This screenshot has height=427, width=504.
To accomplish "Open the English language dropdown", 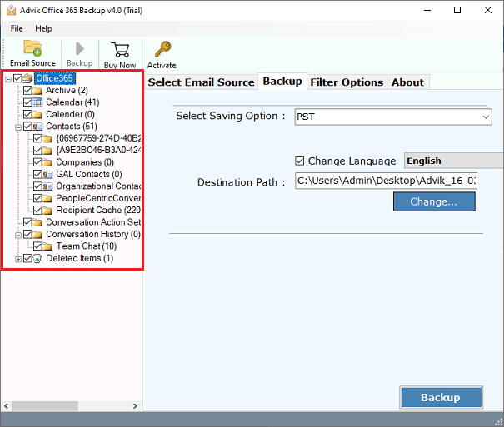I will 453,161.
